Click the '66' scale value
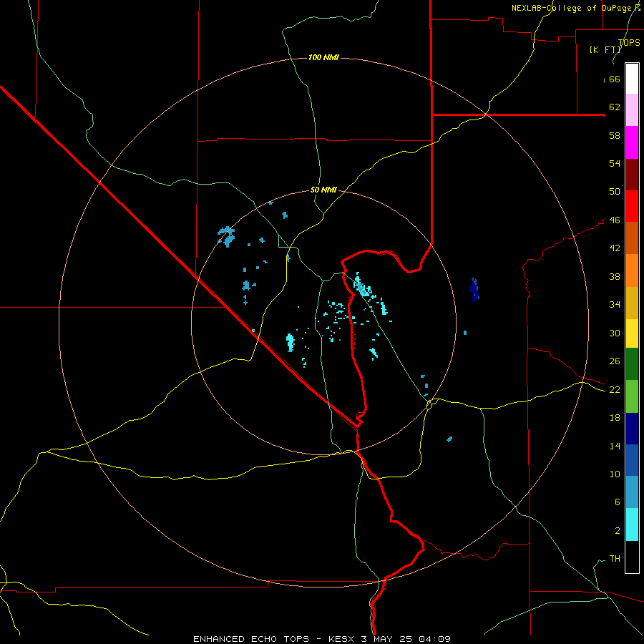Screen dimensions: 644x644 click(615, 79)
